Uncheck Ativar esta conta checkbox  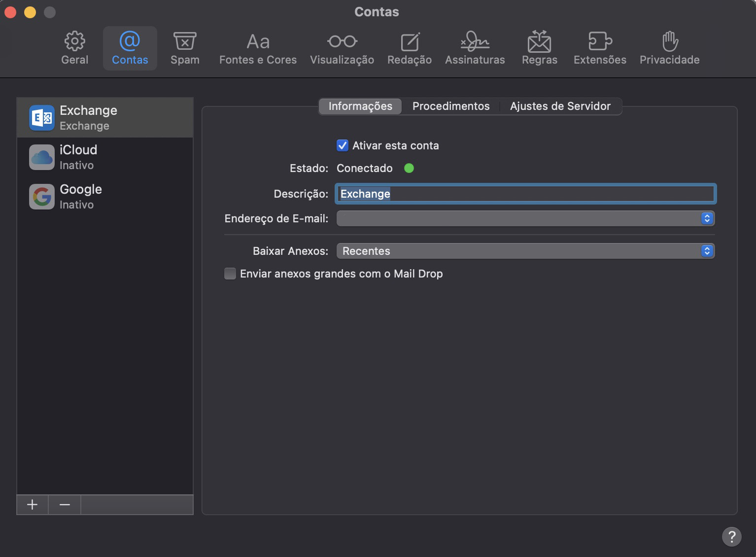[343, 145]
